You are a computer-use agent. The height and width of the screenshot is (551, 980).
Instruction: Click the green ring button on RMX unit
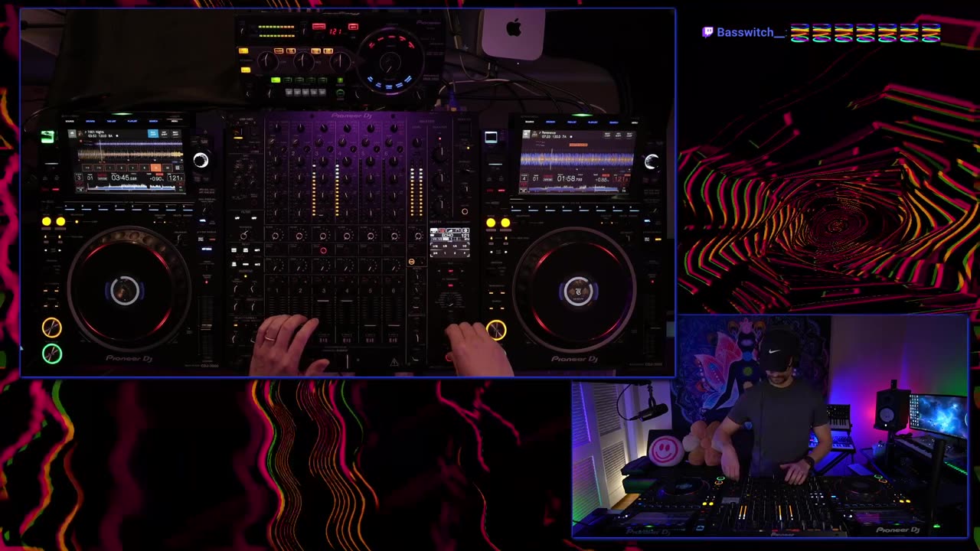(340, 93)
